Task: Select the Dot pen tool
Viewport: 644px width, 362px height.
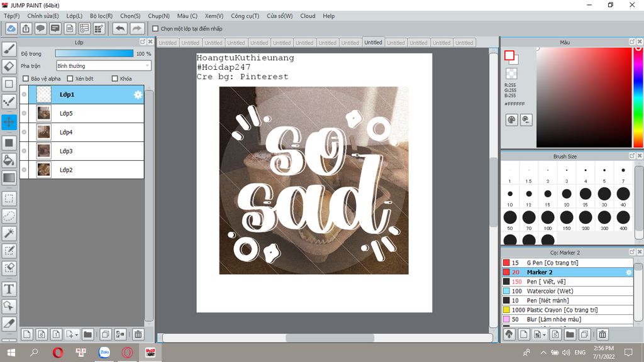Action: (9, 101)
